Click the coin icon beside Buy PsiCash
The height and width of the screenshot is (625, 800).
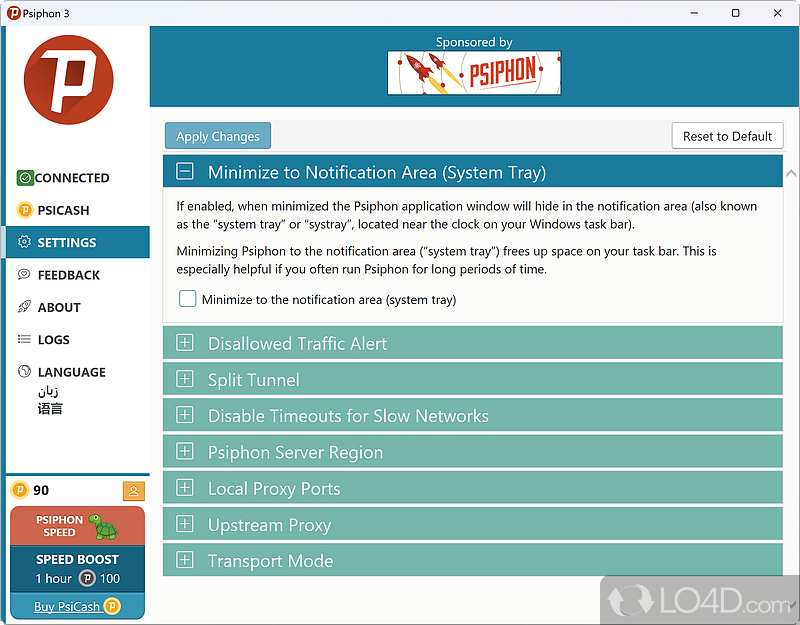(112, 606)
